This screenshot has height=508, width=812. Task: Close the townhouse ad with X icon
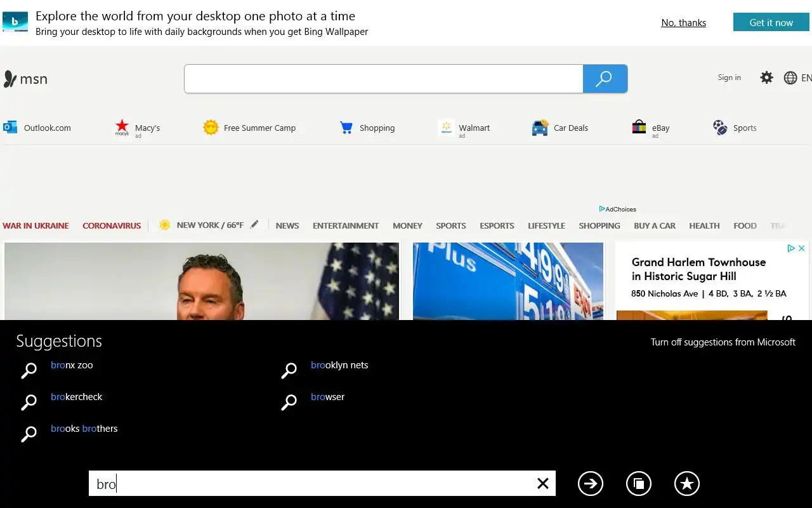(x=801, y=248)
